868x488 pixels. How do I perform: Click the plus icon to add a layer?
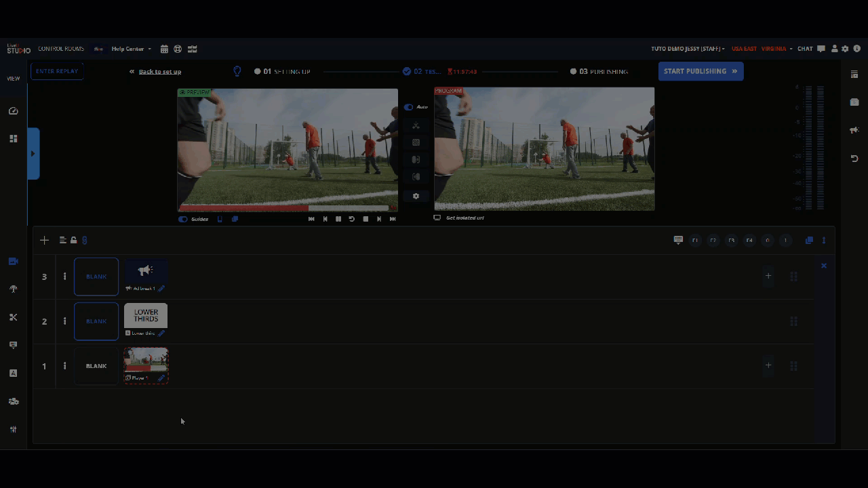pyautogui.click(x=44, y=240)
